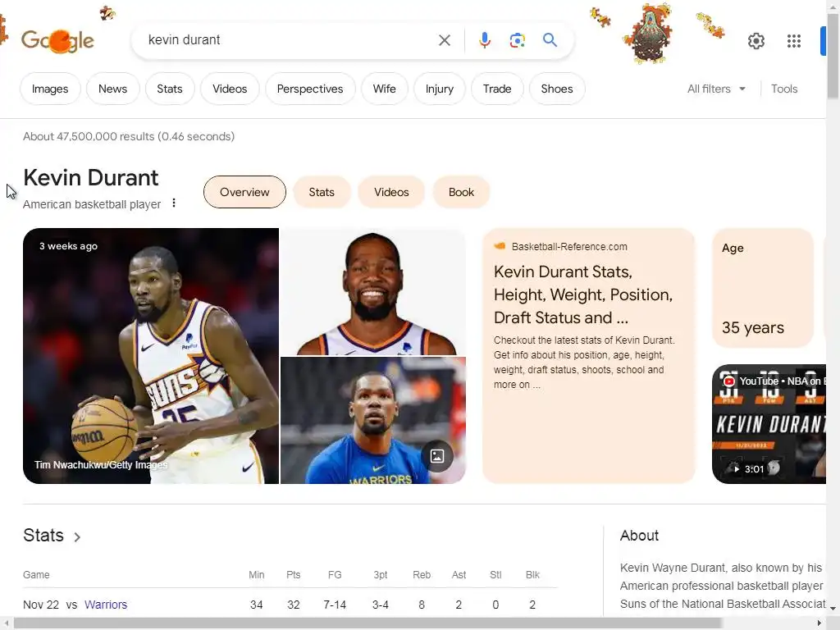Select the Videos knowledge panel chip
This screenshot has height=630, width=840.
click(x=391, y=192)
